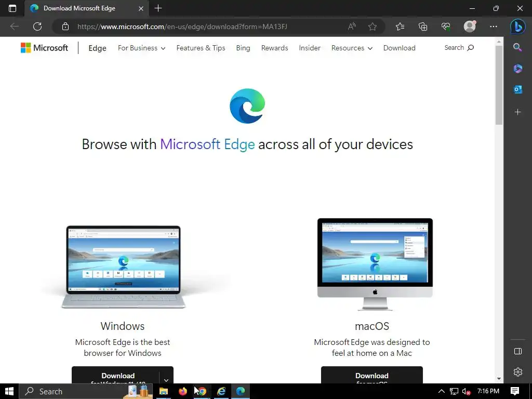Open Bing nav link
Viewport: 532px width, 399px height.
click(243, 48)
